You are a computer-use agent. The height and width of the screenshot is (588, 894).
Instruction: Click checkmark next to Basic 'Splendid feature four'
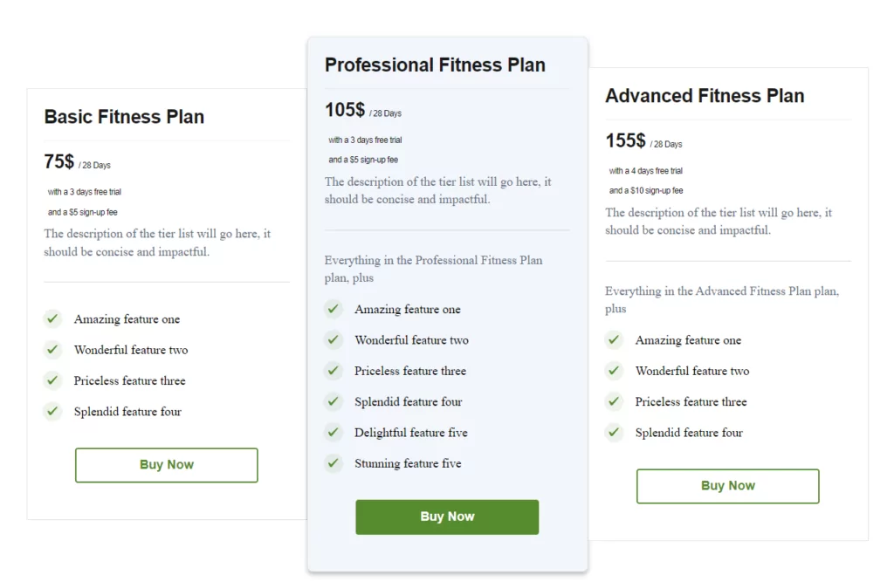click(x=53, y=411)
